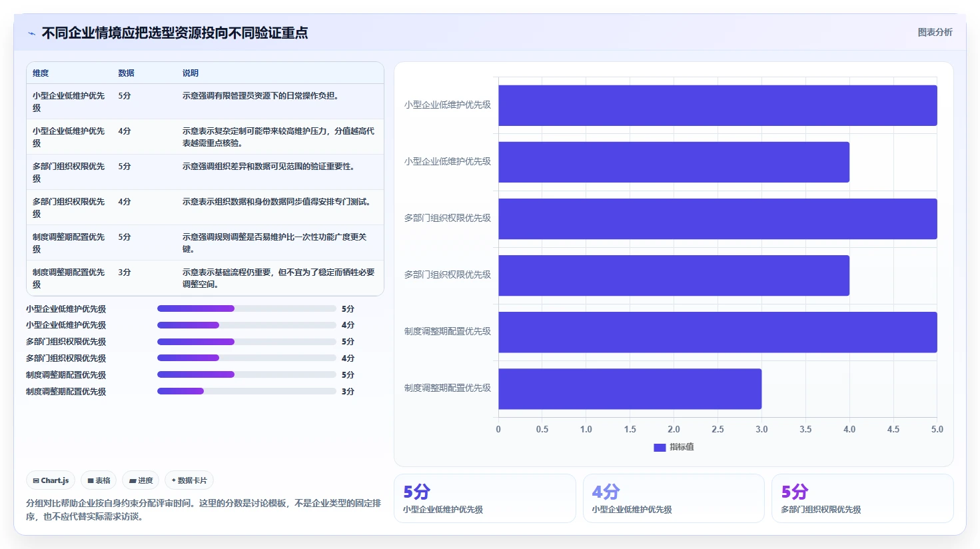Click the 3.5 x-axis tick label
This screenshot has height=549, width=980.
click(805, 429)
